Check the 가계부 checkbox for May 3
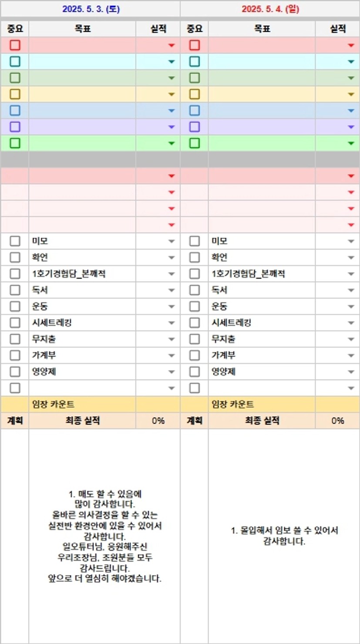The width and height of the screenshot is (360, 644). tap(15, 355)
